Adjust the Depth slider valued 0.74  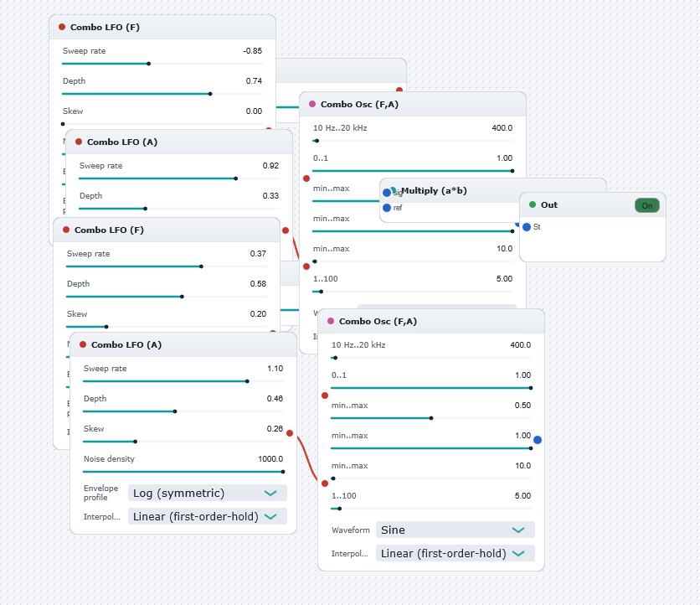tap(162, 94)
